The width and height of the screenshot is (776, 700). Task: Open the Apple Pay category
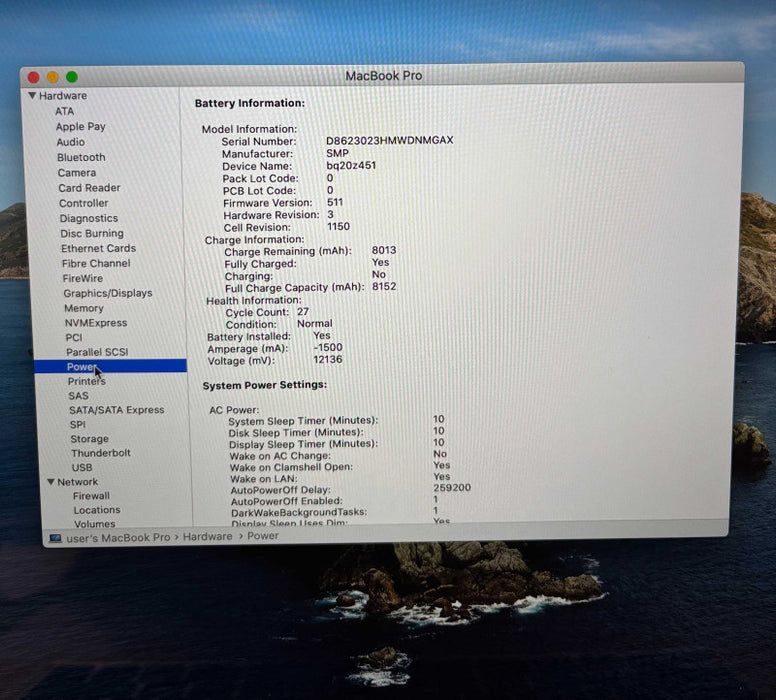coord(81,126)
